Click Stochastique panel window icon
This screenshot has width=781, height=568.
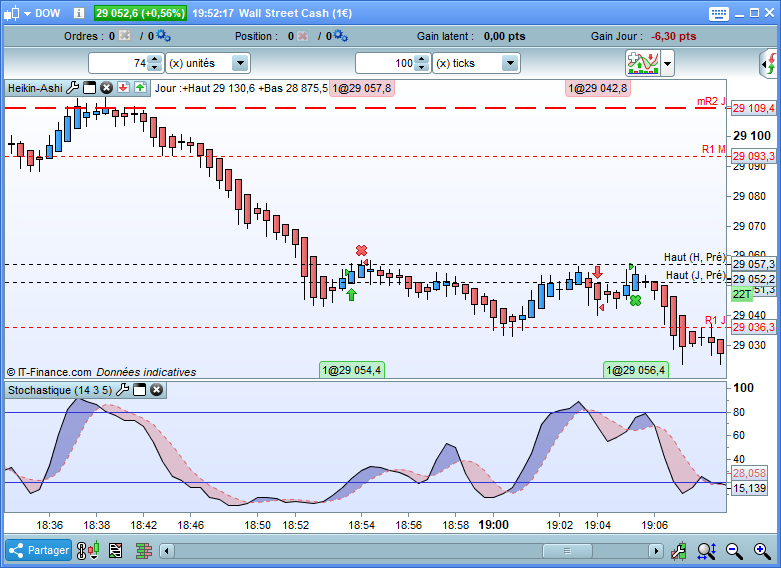pyautogui.click(x=139, y=390)
